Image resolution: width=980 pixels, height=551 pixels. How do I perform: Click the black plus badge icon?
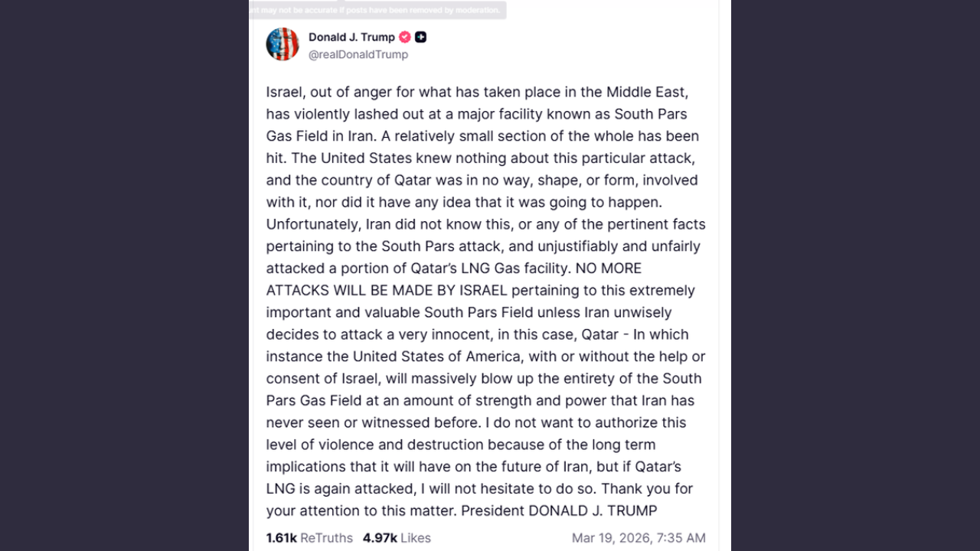pyautogui.click(x=420, y=37)
